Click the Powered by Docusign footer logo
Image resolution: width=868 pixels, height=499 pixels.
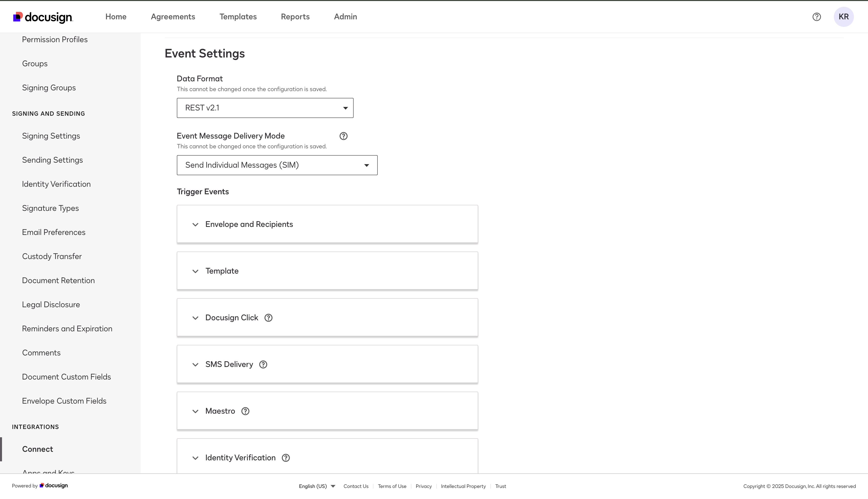click(x=53, y=486)
